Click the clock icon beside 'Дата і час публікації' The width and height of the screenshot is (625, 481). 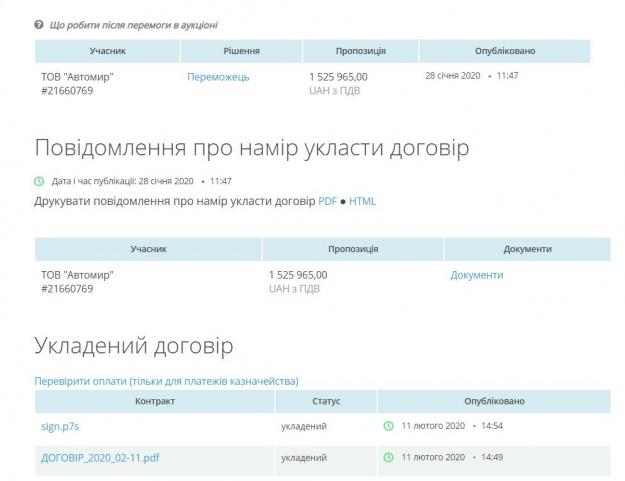point(40,181)
